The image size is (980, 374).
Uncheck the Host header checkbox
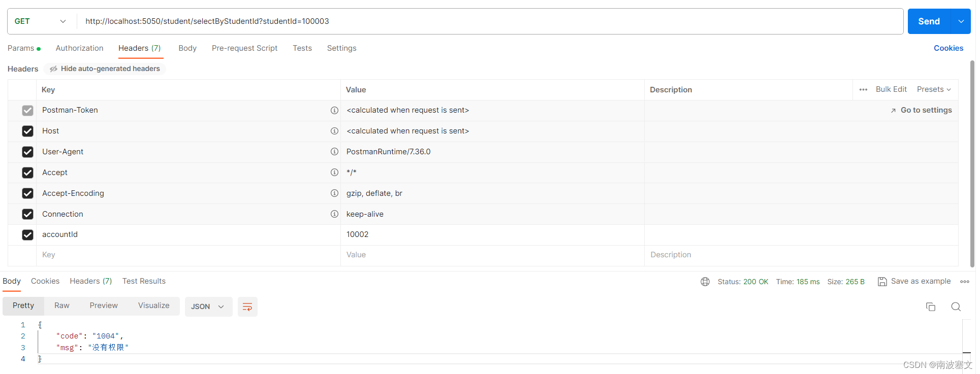click(x=27, y=131)
